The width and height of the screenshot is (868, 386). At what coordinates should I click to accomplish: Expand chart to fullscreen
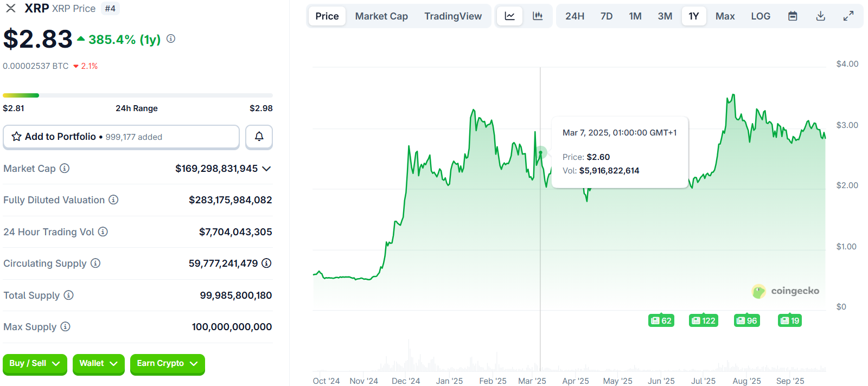[848, 16]
